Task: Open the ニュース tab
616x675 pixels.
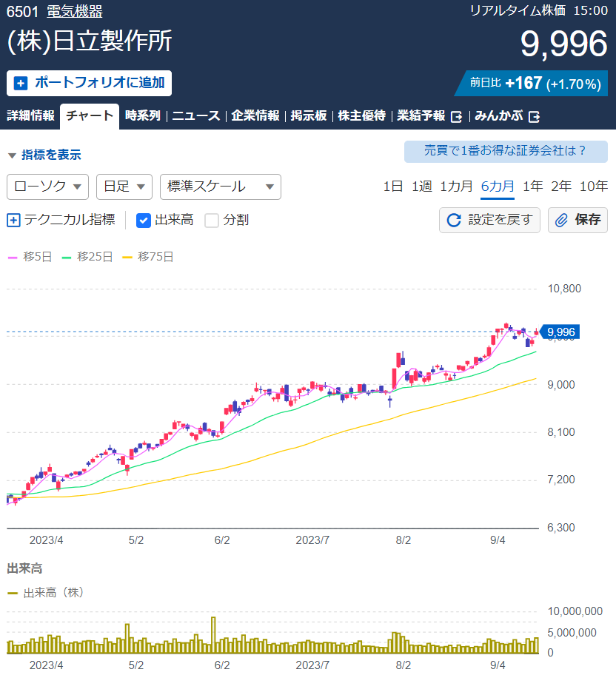Action: point(196,115)
